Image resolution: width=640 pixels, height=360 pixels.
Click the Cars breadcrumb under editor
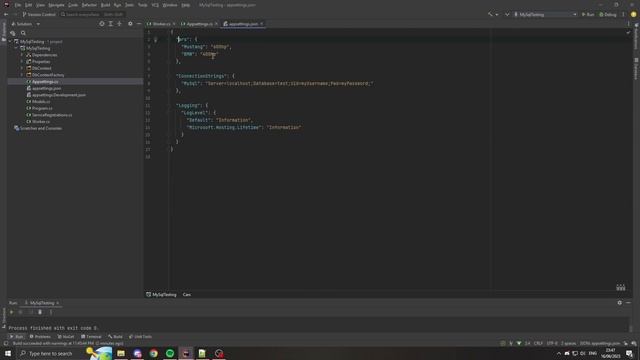click(x=187, y=294)
